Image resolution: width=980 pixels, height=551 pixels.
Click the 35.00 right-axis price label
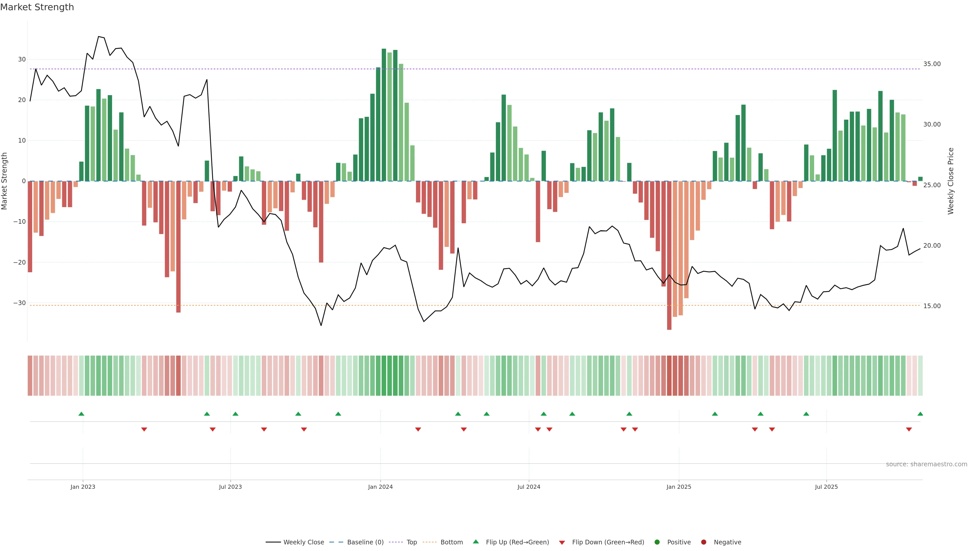(932, 64)
